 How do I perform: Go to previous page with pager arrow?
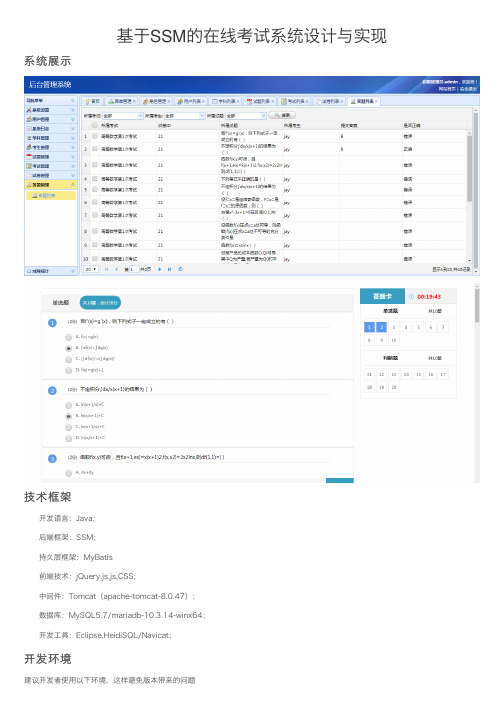coord(116,269)
